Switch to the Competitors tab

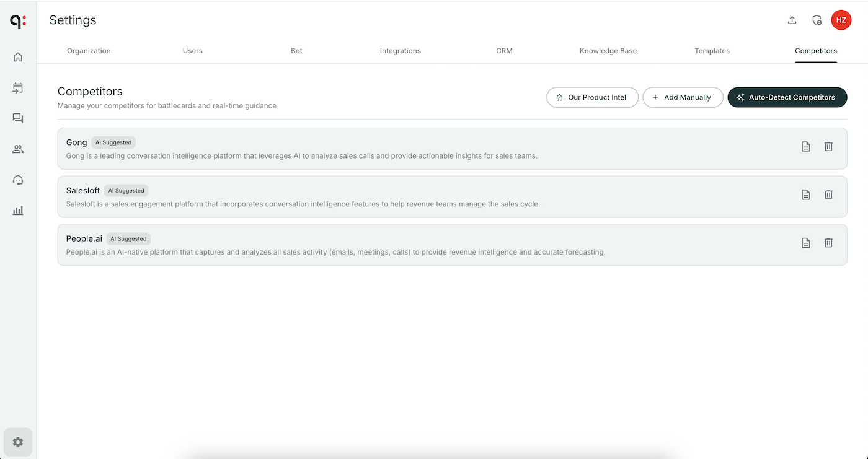pos(815,51)
